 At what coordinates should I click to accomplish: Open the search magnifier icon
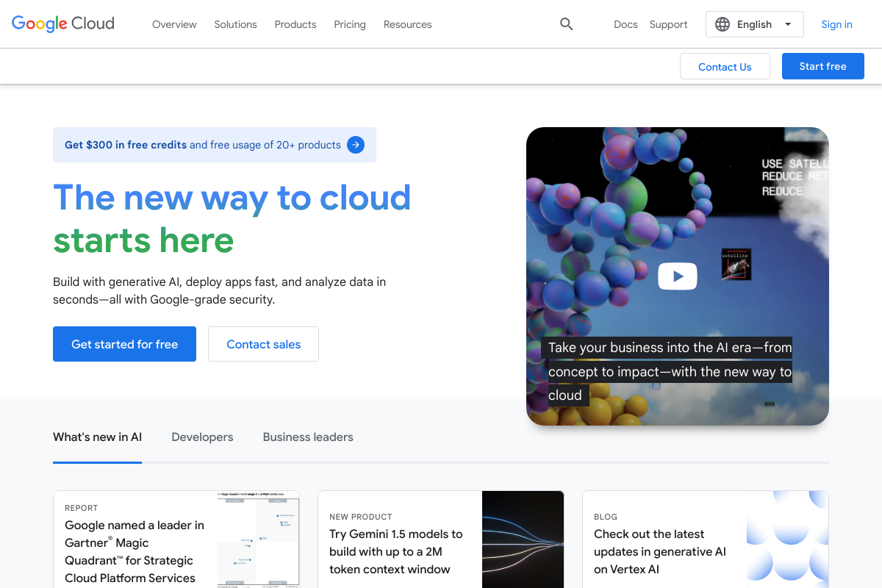tap(566, 24)
